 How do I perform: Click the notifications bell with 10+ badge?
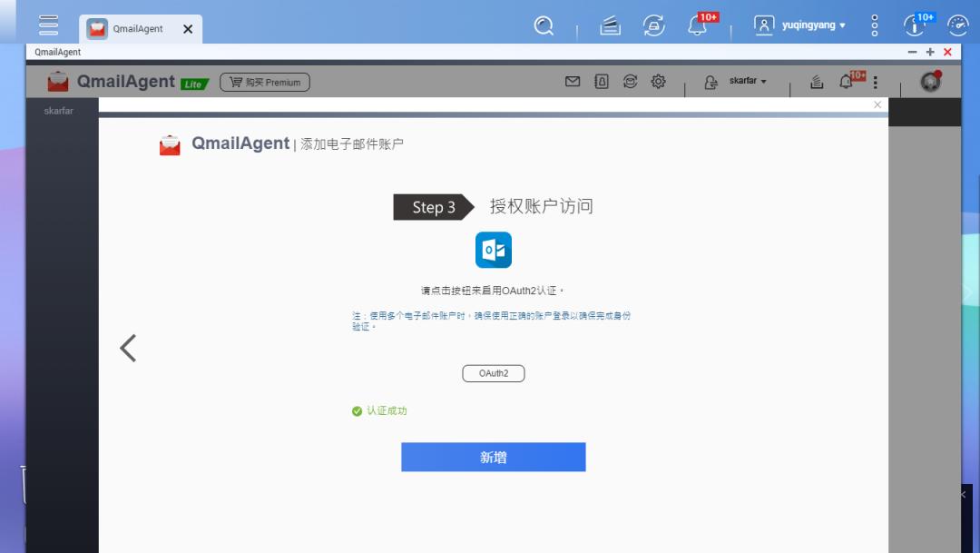coord(697,25)
